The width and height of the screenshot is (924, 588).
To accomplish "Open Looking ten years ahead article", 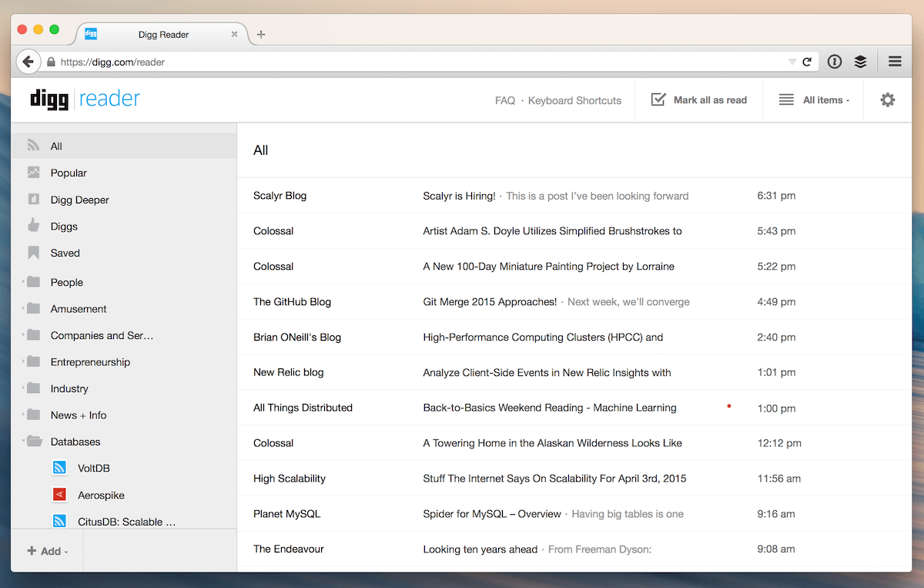I will [x=480, y=549].
